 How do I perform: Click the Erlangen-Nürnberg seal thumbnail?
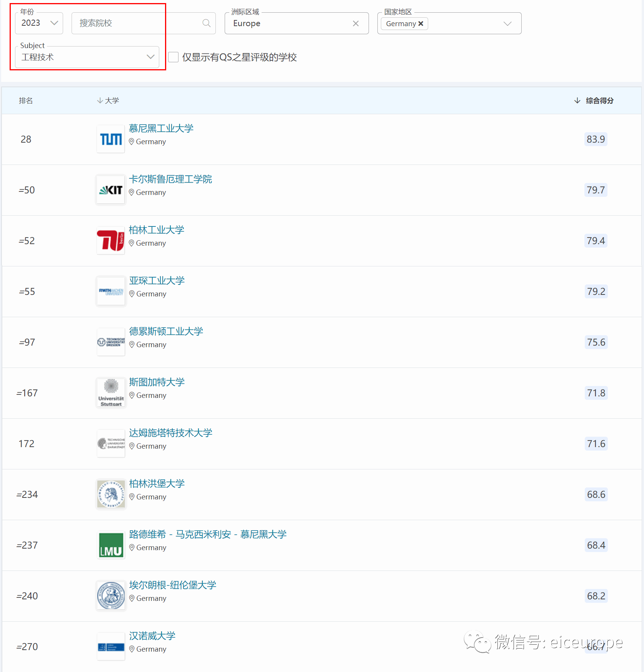111,596
